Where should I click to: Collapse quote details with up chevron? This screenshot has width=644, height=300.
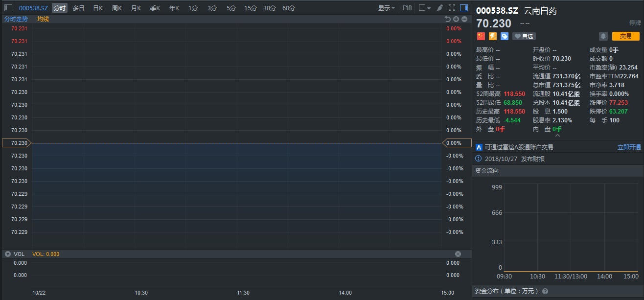click(557, 136)
